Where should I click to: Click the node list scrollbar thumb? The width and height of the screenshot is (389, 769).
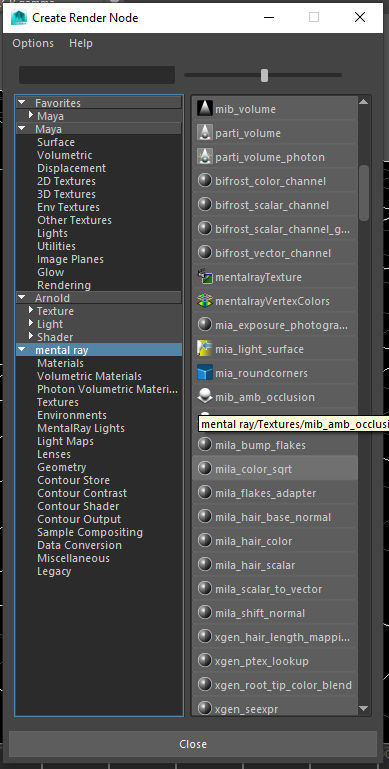(364, 193)
